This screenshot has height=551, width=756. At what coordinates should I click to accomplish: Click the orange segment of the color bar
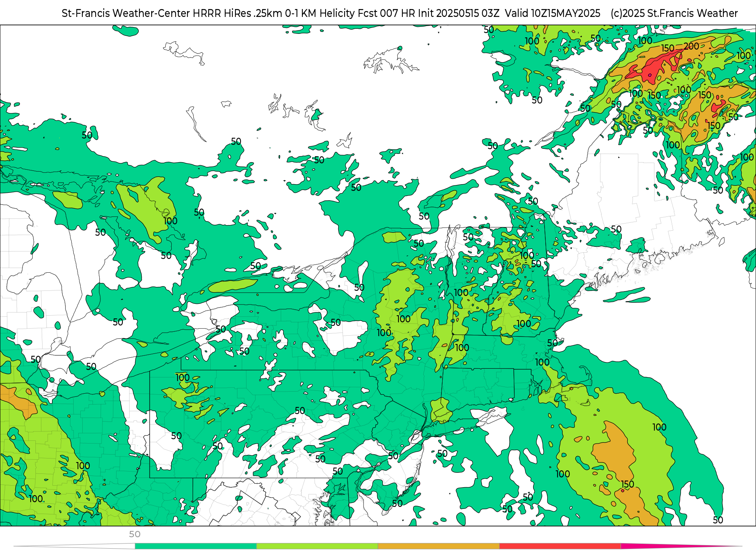coord(439,546)
